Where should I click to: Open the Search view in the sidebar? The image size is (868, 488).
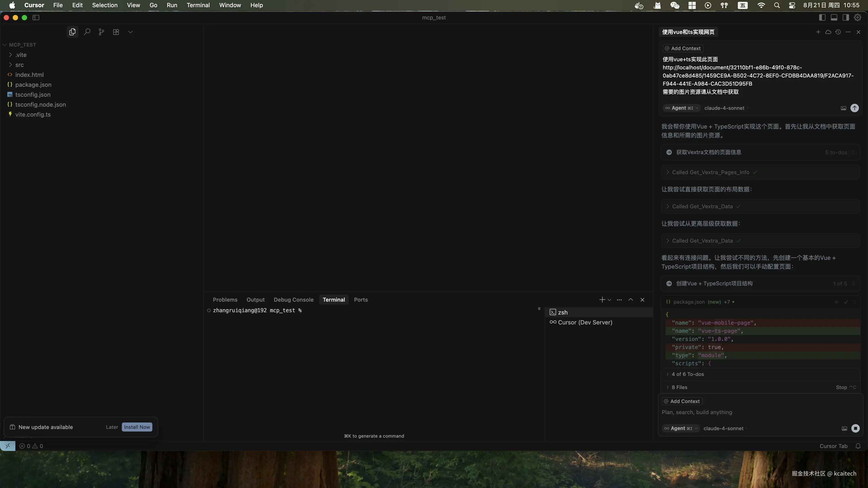pyautogui.click(x=87, y=32)
